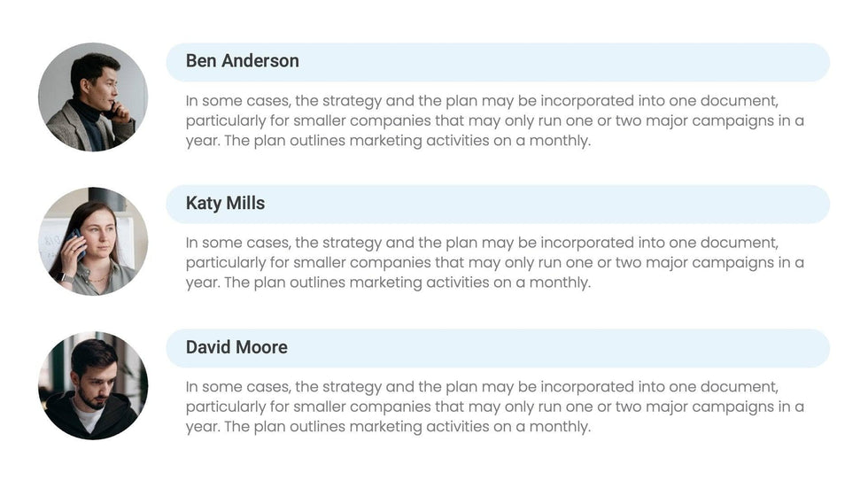868x488 pixels.
Task: Select Katy Mills' circular portrait
Action: (x=93, y=241)
